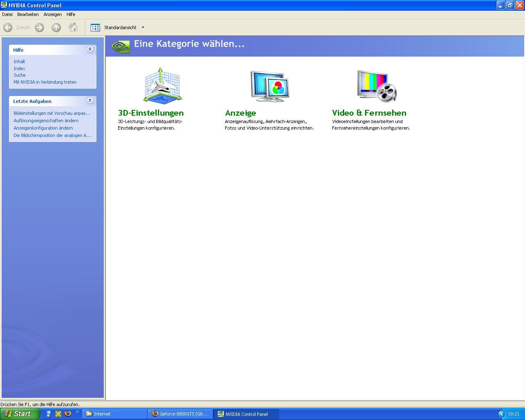This screenshot has width=525, height=420.
Task: Click the Zurück toolbar label
Action: pos(23,27)
